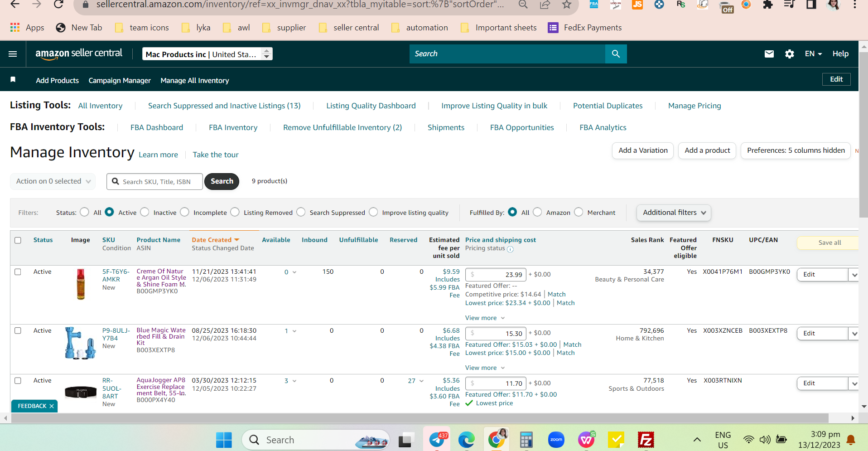Click the Add a product button
This screenshot has height=451, width=868.
click(707, 150)
